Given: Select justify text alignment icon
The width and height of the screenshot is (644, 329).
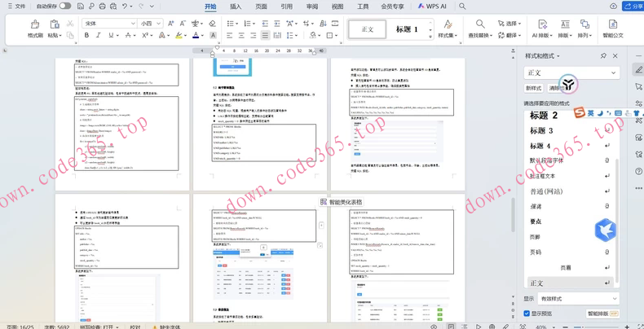Looking at the screenshot, I should click(x=265, y=36).
